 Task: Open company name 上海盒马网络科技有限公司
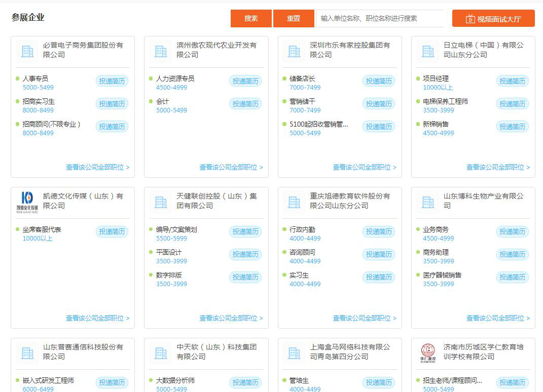click(x=350, y=351)
